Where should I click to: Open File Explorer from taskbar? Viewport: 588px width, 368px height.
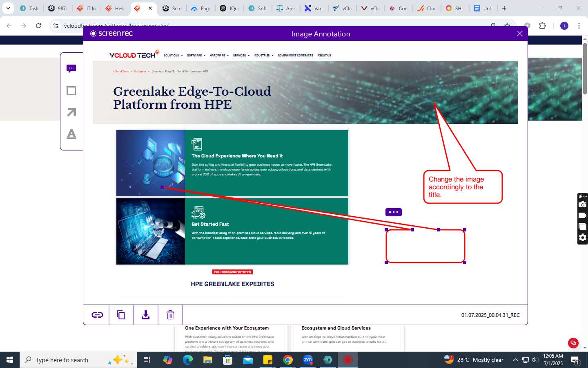pos(207,360)
